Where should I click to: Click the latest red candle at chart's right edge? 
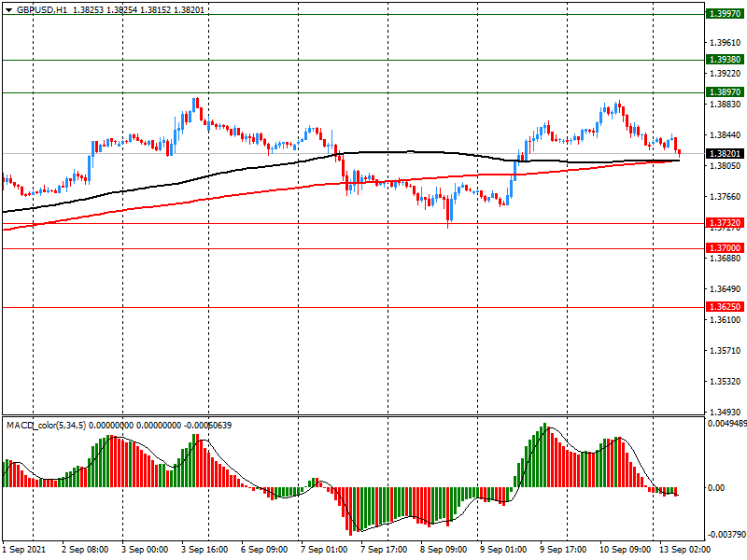680,153
